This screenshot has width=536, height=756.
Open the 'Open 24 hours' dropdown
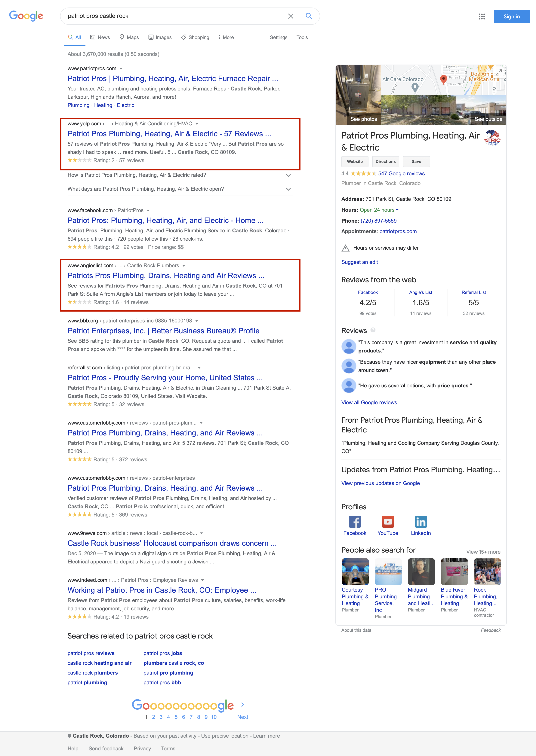pyautogui.click(x=379, y=210)
